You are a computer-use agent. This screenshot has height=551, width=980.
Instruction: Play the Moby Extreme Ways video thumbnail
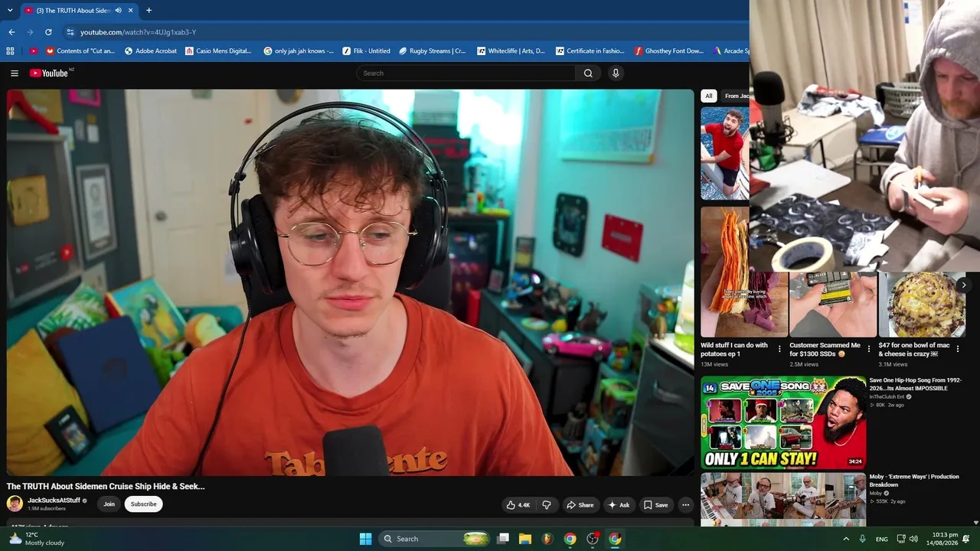click(x=782, y=500)
